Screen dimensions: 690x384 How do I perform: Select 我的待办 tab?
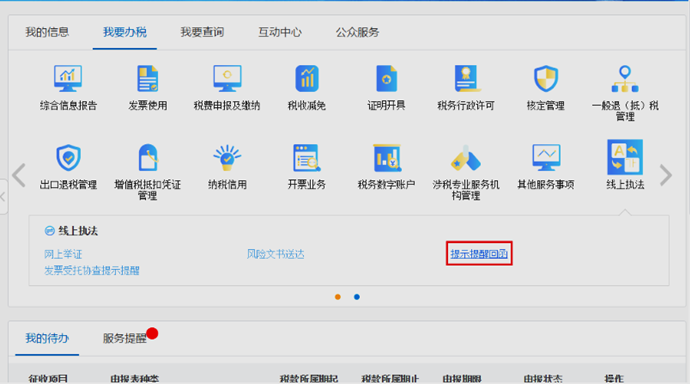coord(47,338)
